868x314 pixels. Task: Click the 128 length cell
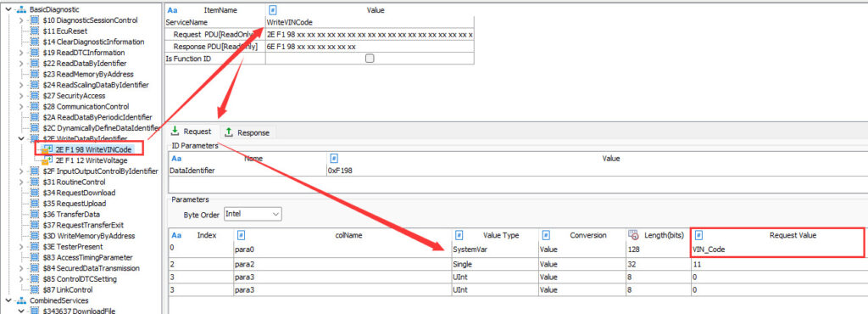point(658,250)
